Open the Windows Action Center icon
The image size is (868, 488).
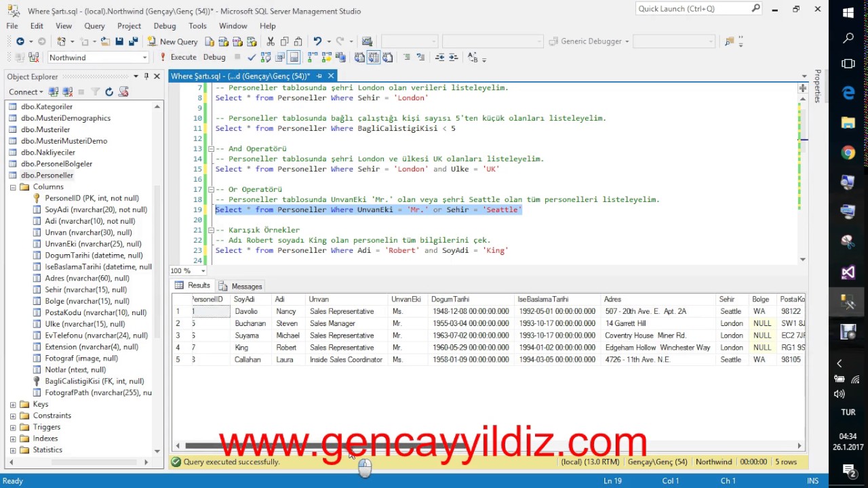click(x=848, y=469)
